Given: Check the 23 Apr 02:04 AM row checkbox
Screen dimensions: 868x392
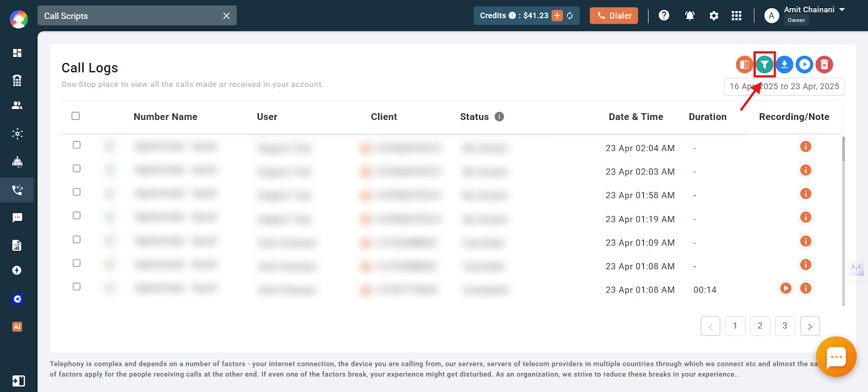Looking at the screenshot, I should (76, 145).
